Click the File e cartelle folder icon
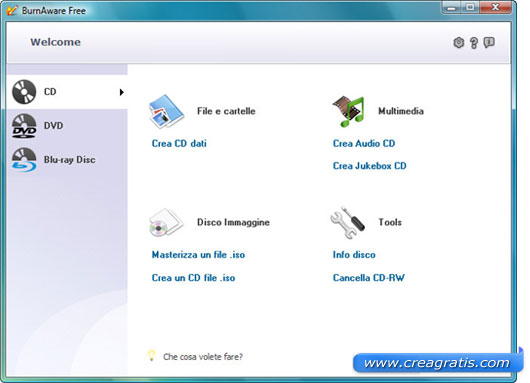 click(x=166, y=111)
